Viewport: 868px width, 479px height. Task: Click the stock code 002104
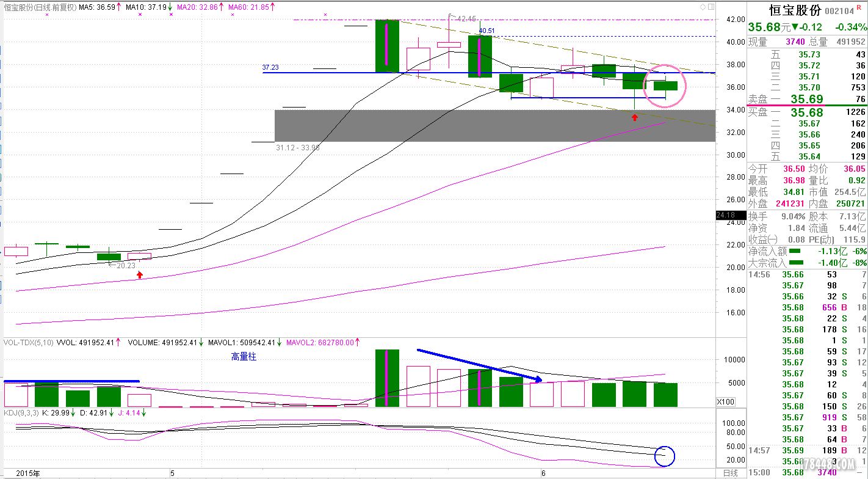coord(840,12)
